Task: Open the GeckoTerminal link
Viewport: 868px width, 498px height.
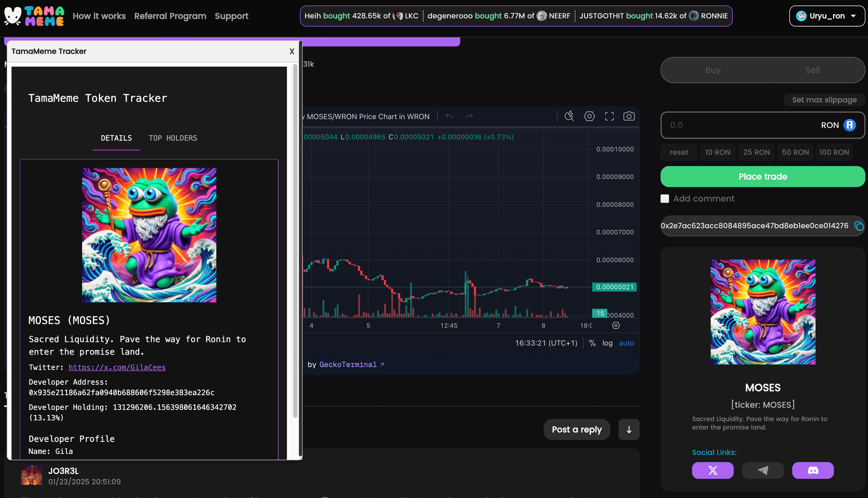Action: (351, 365)
